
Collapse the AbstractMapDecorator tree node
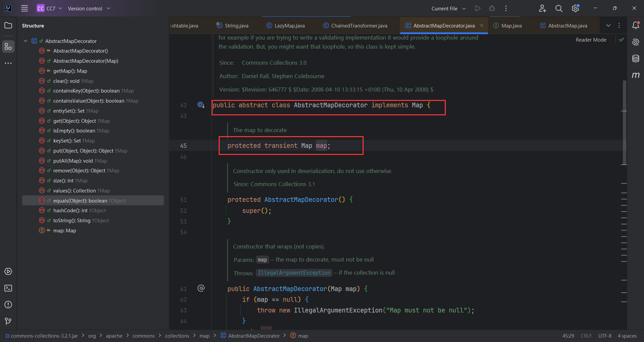25,41
